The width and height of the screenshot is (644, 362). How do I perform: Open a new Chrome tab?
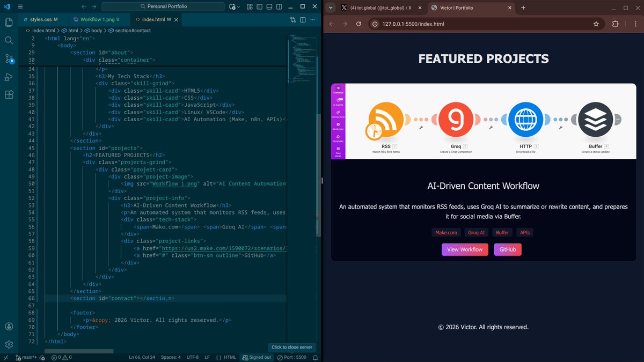tap(523, 8)
